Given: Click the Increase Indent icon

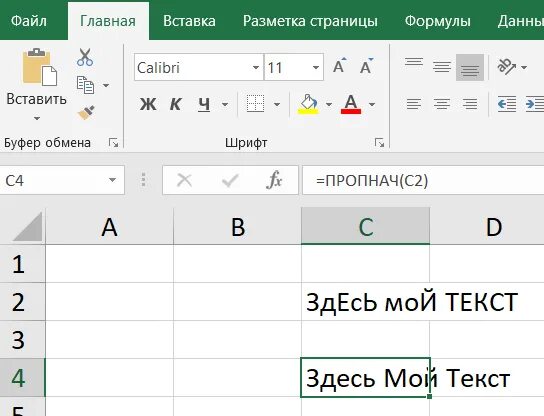Looking at the screenshot, I should point(534,104).
